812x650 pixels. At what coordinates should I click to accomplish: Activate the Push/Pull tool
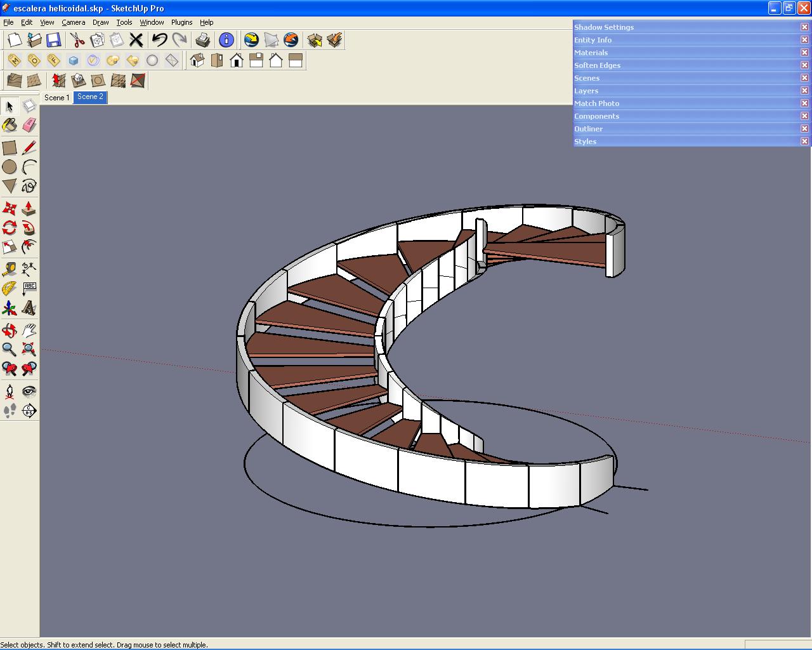[x=29, y=208]
